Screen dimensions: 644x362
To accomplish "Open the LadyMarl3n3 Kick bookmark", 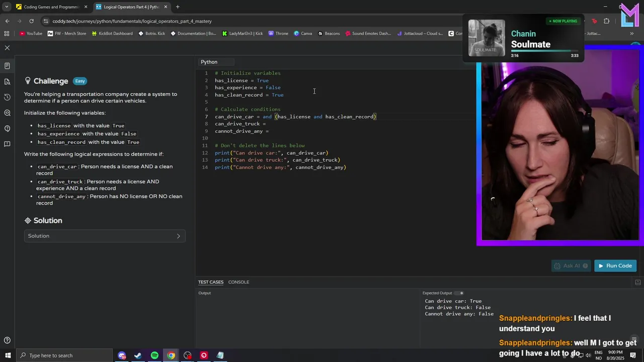I will [x=243, y=34].
